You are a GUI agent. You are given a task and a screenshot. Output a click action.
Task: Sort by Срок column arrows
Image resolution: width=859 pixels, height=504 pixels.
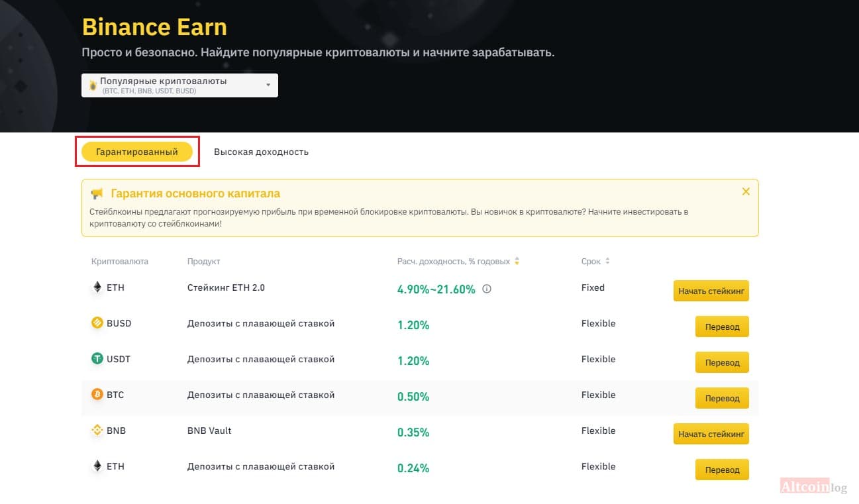(607, 262)
